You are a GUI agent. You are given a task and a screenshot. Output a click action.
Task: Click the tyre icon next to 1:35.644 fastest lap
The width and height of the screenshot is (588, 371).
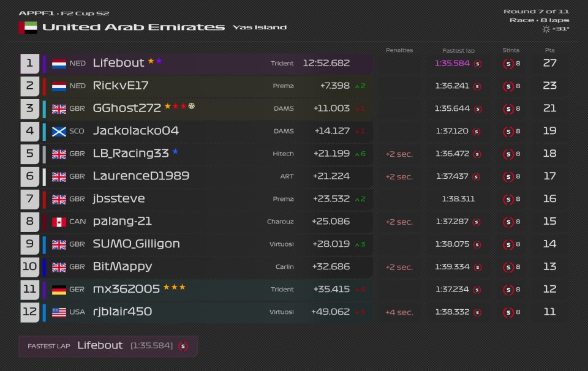coord(477,109)
